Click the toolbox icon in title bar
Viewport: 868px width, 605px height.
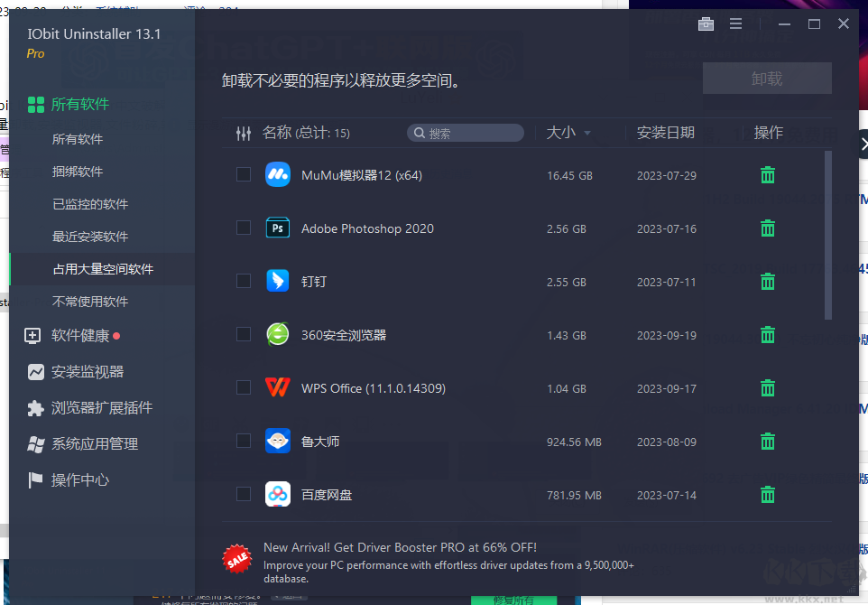pos(706,23)
